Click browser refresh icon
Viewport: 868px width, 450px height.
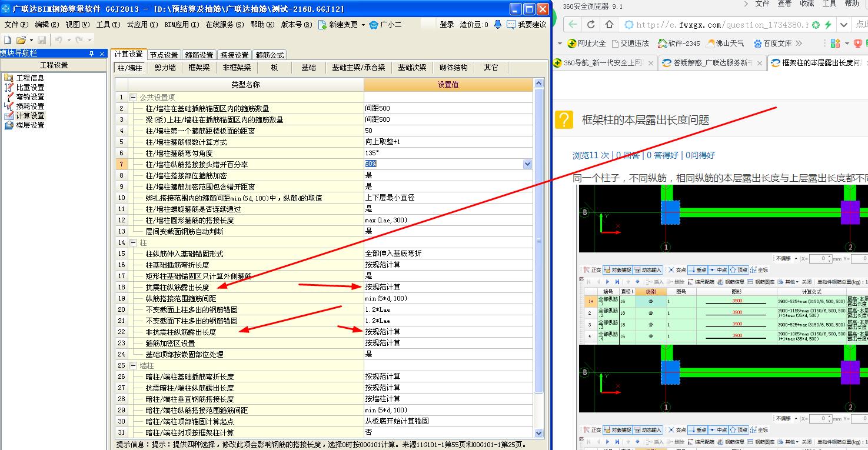pyautogui.click(x=591, y=25)
